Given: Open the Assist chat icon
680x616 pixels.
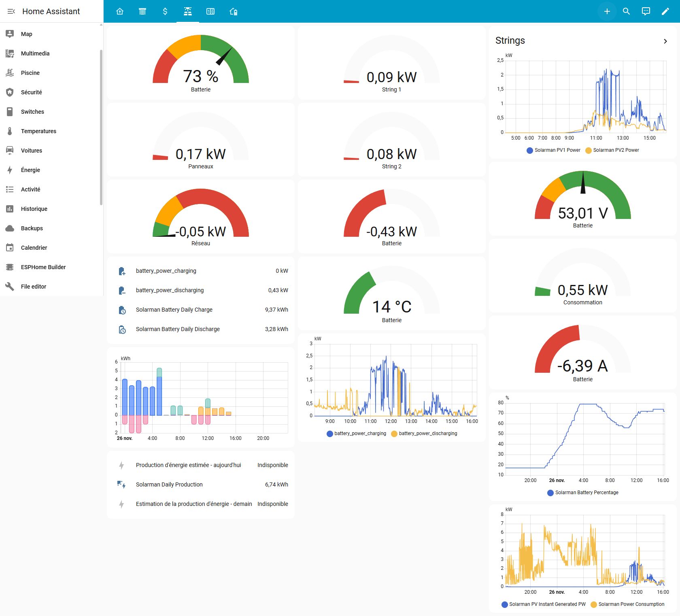Looking at the screenshot, I should click(x=646, y=11).
